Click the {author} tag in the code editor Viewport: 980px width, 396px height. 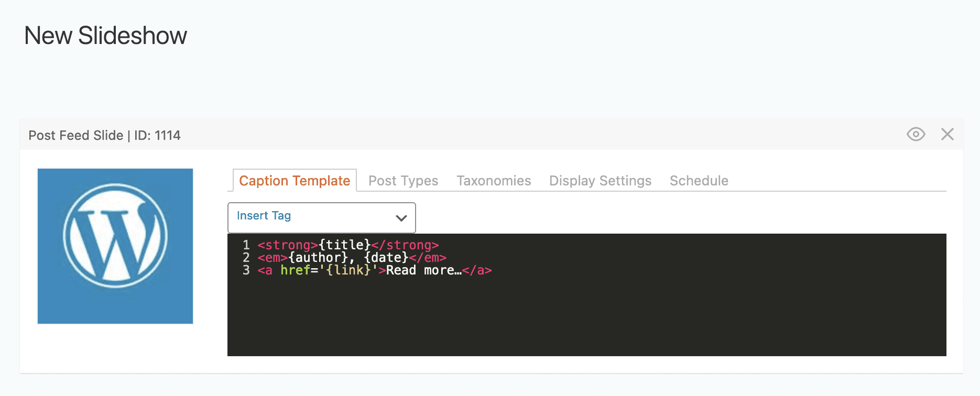click(x=318, y=258)
